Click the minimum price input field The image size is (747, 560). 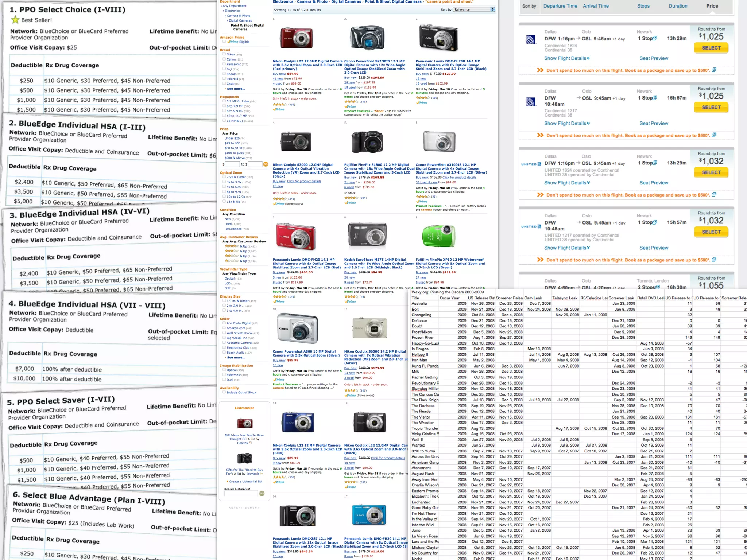[232, 164]
